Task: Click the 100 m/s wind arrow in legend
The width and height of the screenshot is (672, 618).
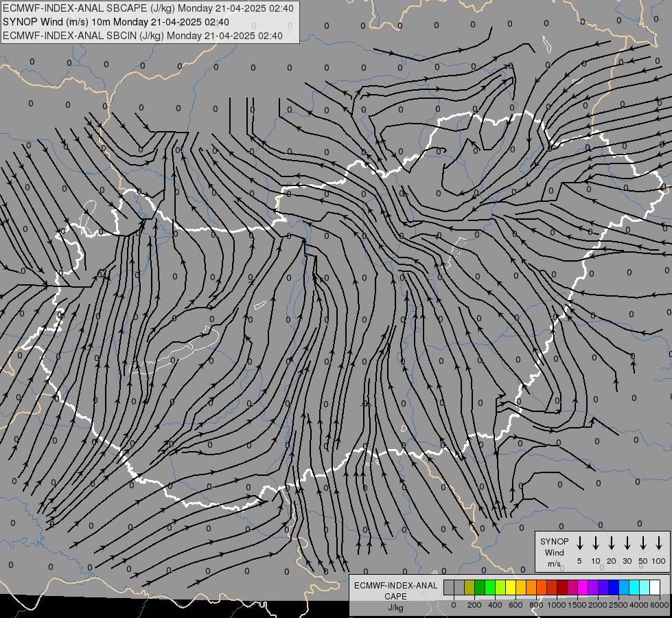Action: coord(659,543)
